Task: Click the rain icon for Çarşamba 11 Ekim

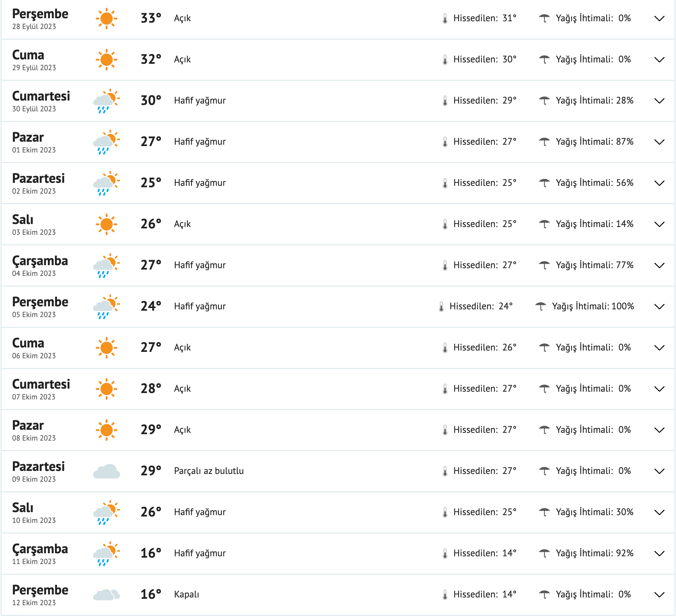Action: pyautogui.click(x=106, y=553)
